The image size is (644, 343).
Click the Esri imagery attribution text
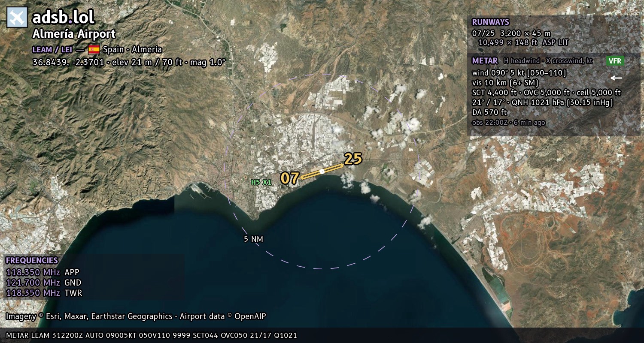pyautogui.click(x=136, y=316)
